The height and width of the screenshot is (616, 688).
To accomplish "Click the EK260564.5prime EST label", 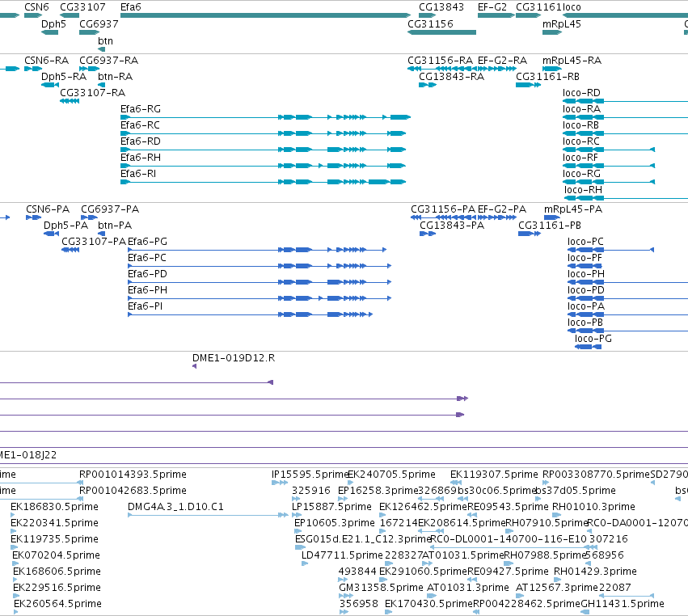I will (x=57, y=603).
